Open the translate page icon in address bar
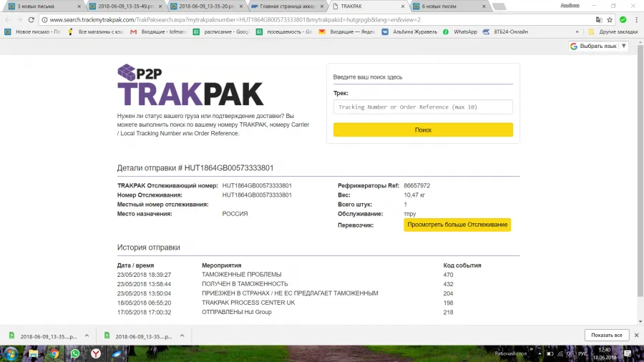The image size is (644, 362). pyautogui.click(x=599, y=20)
